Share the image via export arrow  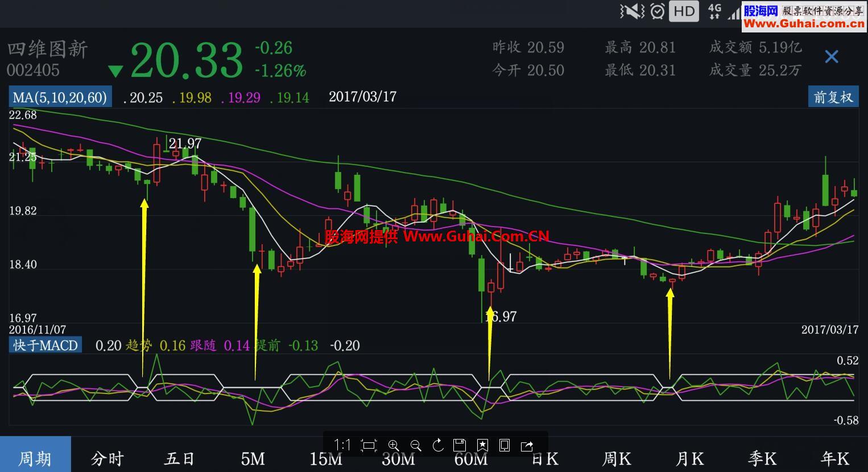527,445
